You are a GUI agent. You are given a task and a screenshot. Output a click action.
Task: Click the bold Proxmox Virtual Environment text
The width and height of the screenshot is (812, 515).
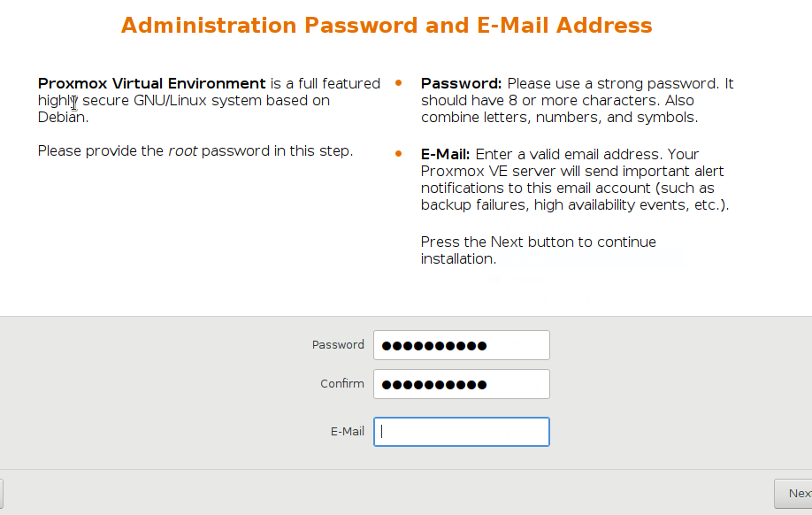click(x=152, y=83)
